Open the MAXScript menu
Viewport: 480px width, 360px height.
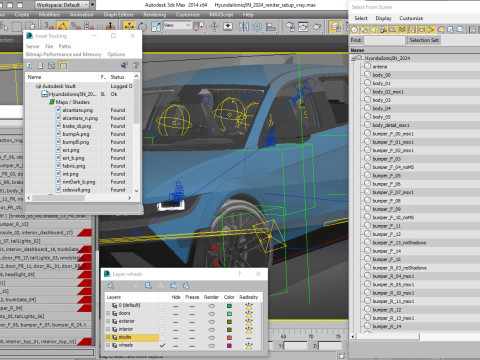click(x=221, y=15)
